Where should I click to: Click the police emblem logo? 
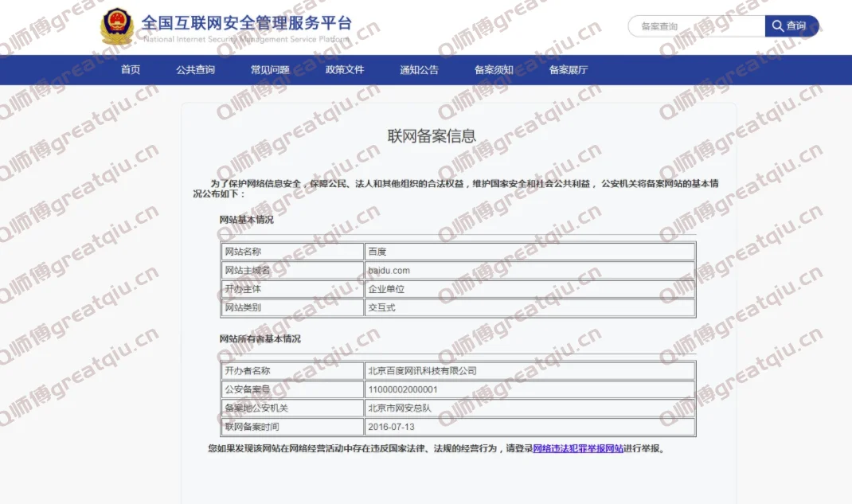coord(118,27)
